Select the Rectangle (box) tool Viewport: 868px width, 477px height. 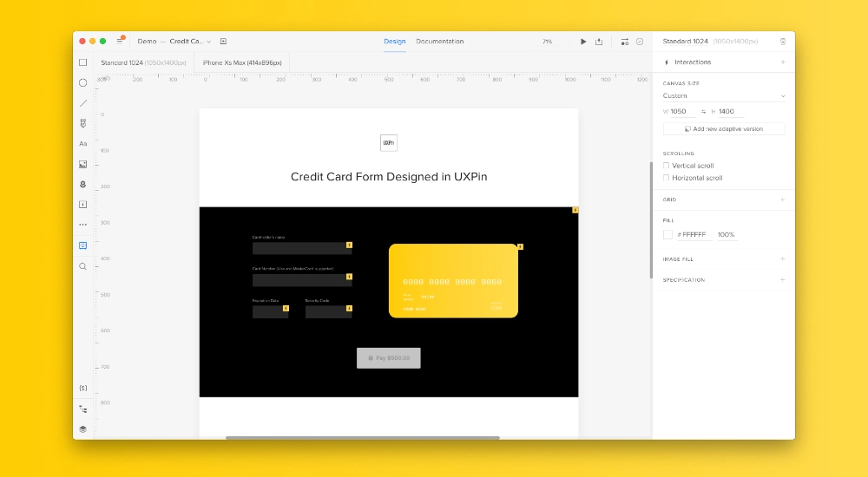click(83, 62)
